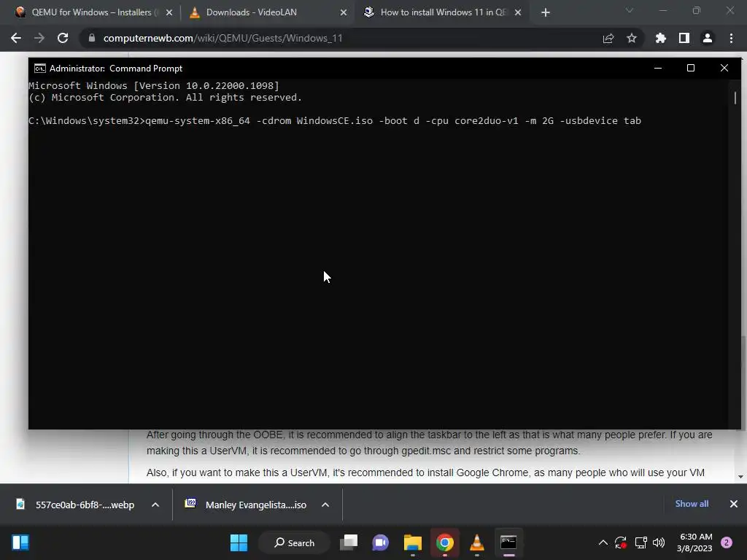Open the tab search chevron in Chrome
The image size is (747, 560).
pyautogui.click(x=630, y=10)
